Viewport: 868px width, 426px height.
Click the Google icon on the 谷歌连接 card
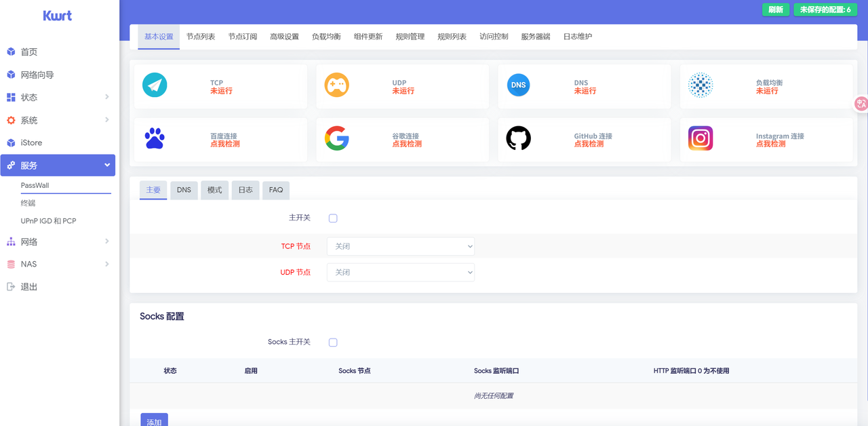pos(336,138)
